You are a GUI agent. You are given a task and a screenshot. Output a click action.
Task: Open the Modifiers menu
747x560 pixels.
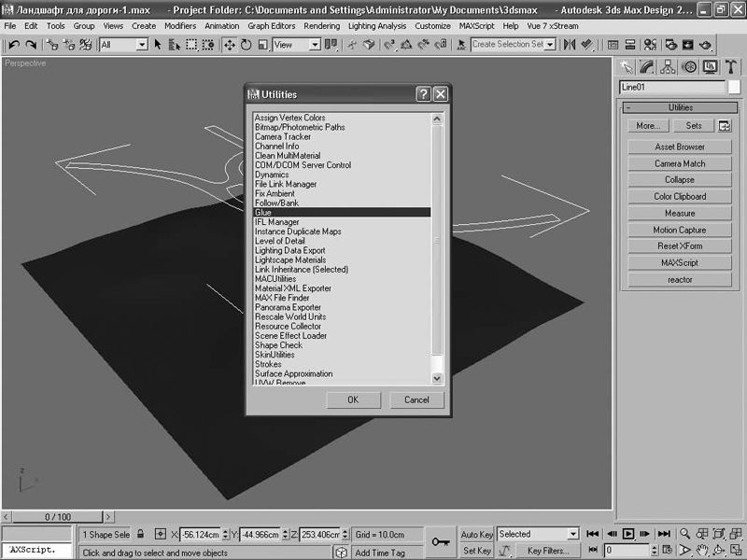(x=180, y=26)
